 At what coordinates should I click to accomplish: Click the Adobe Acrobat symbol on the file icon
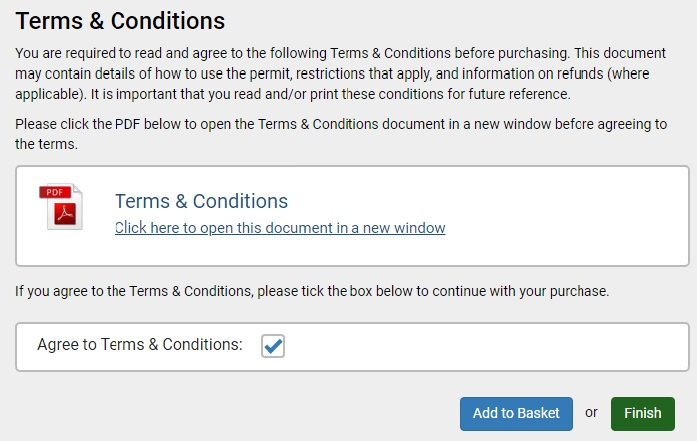tap(65, 214)
